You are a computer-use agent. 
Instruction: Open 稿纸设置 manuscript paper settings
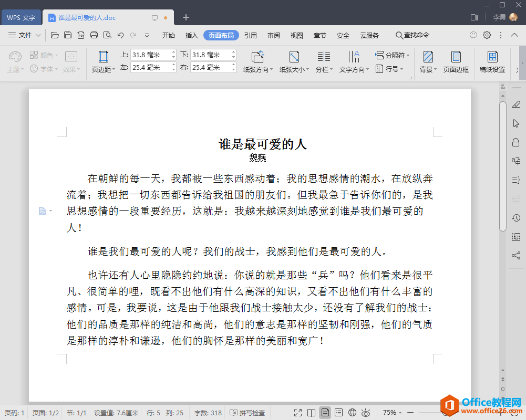[x=492, y=61]
